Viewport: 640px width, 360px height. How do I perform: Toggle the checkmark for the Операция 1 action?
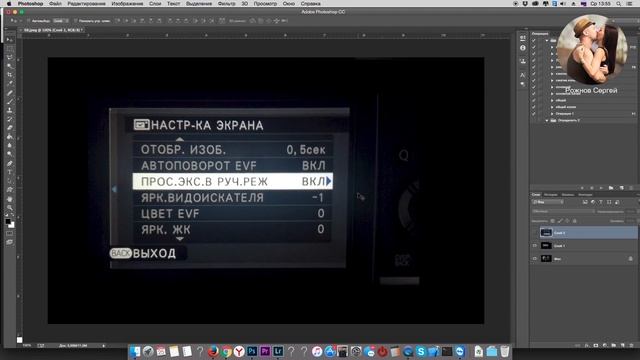[533, 113]
